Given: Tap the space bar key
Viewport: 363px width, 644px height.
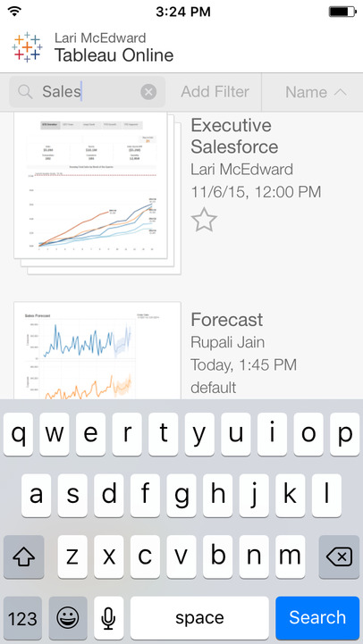Looking at the screenshot, I should point(199,618).
